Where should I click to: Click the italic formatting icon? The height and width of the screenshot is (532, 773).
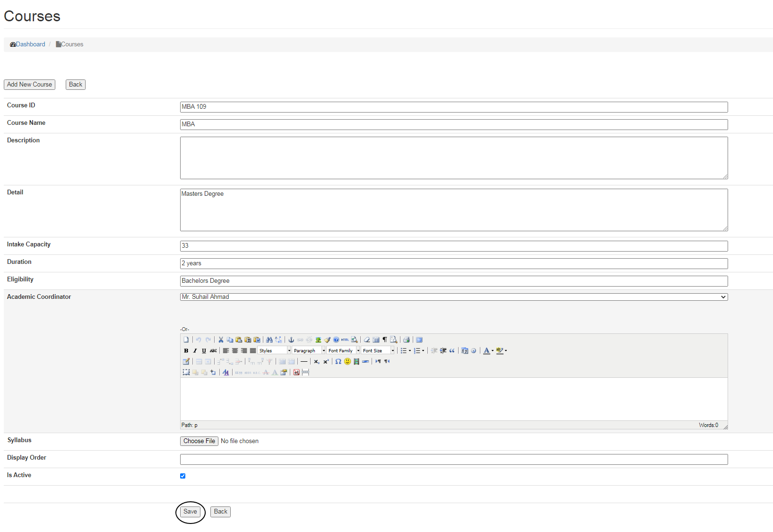click(195, 351)
